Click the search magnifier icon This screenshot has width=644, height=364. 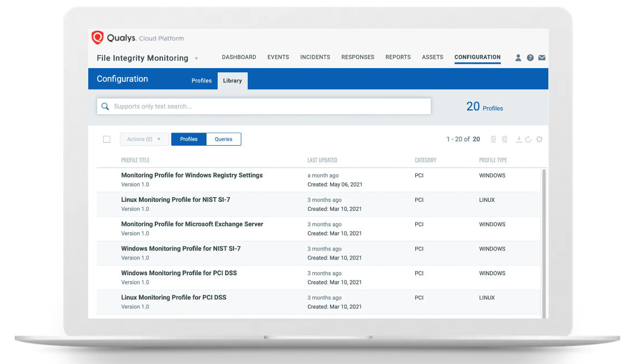click(105, 106)
